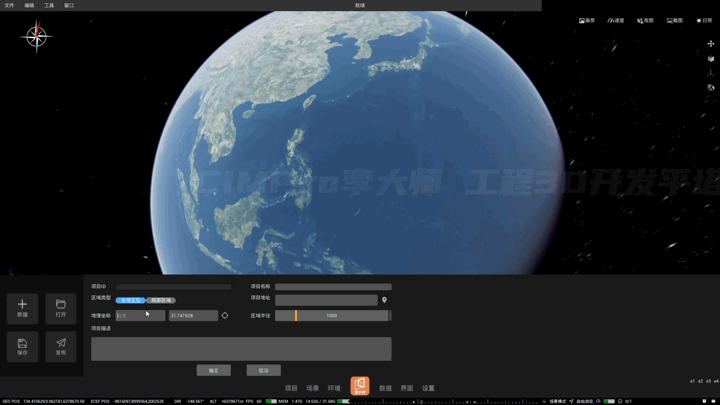Click the 3D cube icon on the right
The image size is (720, 405).
pos(711,59)
